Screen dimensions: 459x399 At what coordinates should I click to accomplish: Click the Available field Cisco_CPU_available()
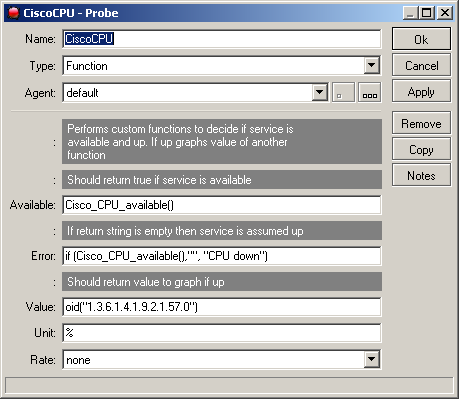tap(222, 205)
